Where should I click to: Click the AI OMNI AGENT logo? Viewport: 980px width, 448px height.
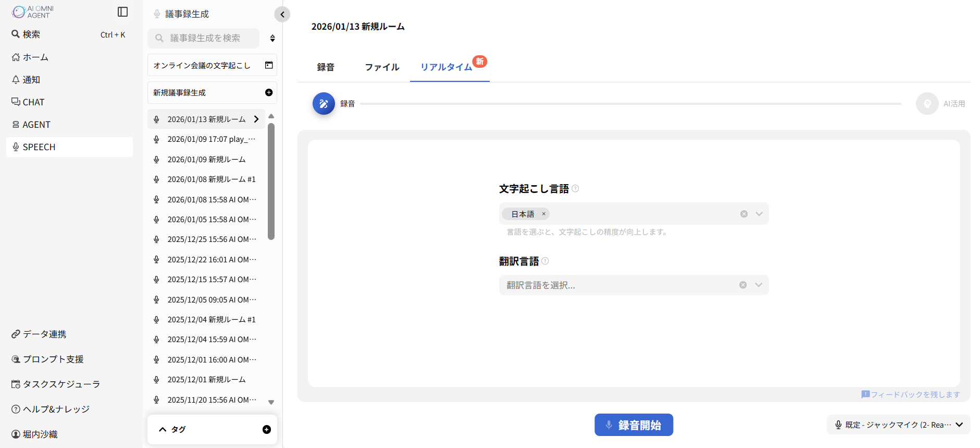pyautogui.click(x=33, y=11)
